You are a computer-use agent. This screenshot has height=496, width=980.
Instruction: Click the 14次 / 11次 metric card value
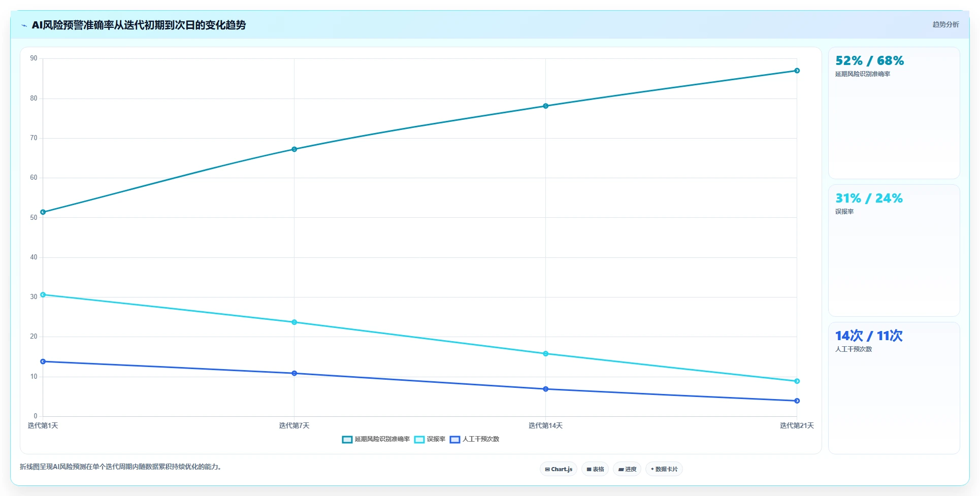(x=869, y=336)
